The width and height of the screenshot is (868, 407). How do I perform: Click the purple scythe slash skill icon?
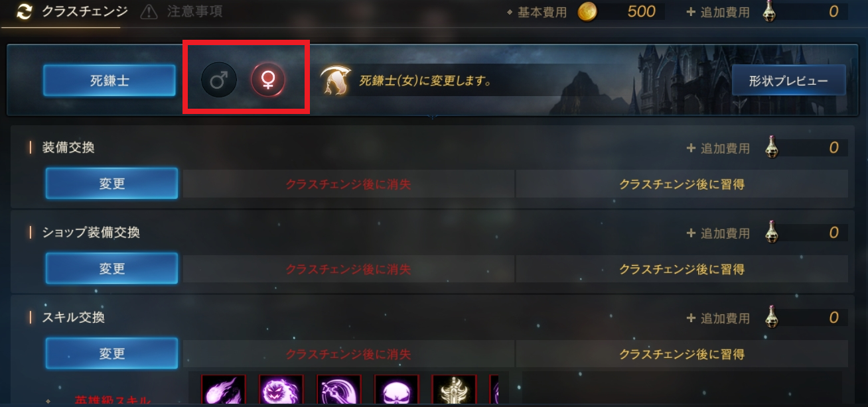point(339,391)
